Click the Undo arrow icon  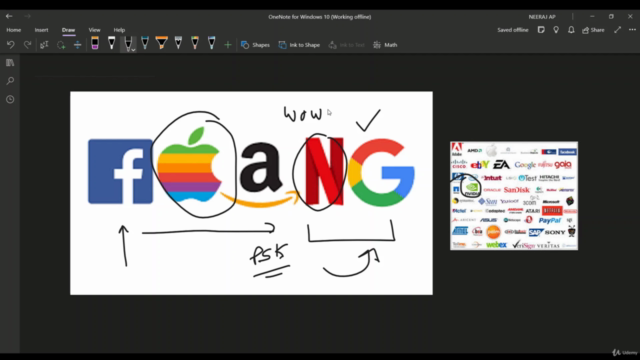[11, 44]
